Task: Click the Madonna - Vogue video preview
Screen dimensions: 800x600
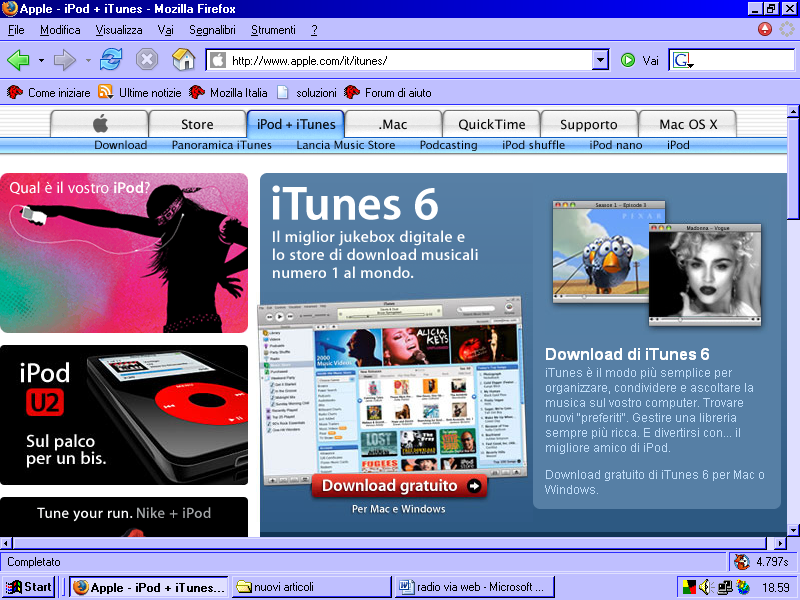Action: pos(705,275)
